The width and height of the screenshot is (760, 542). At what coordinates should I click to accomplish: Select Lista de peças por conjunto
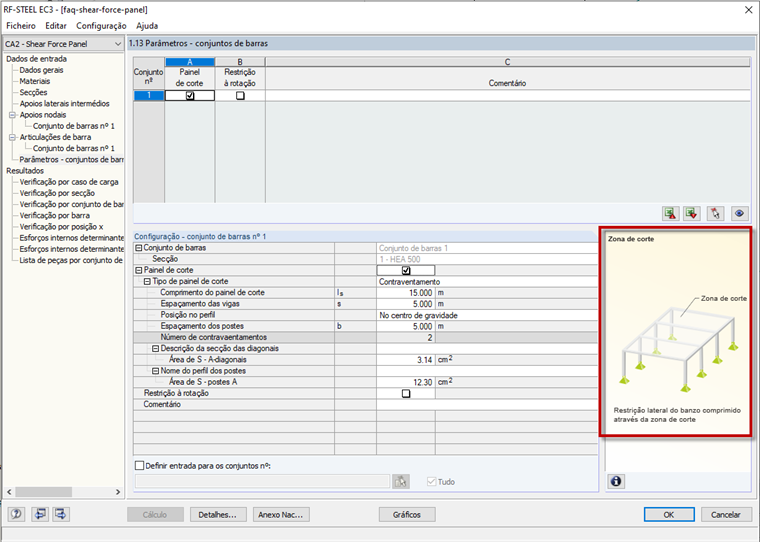click(71, 260)
